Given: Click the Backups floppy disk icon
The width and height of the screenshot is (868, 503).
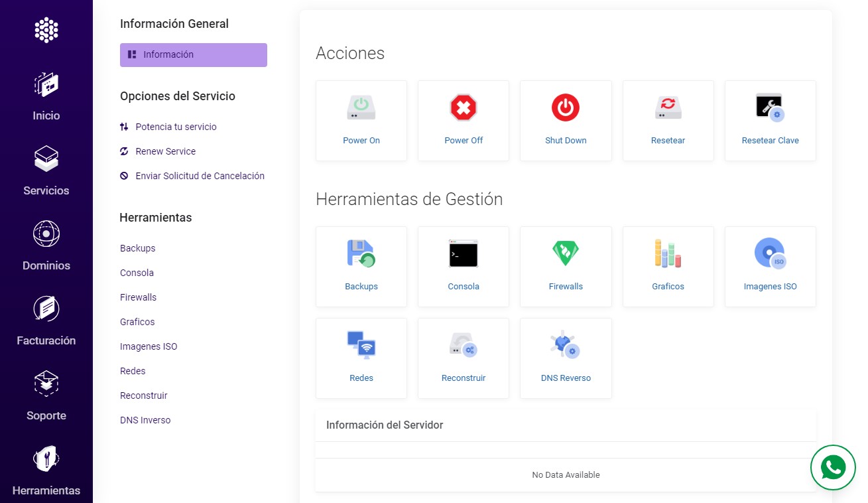Looking at the screenshot, I should coord(361,253).
